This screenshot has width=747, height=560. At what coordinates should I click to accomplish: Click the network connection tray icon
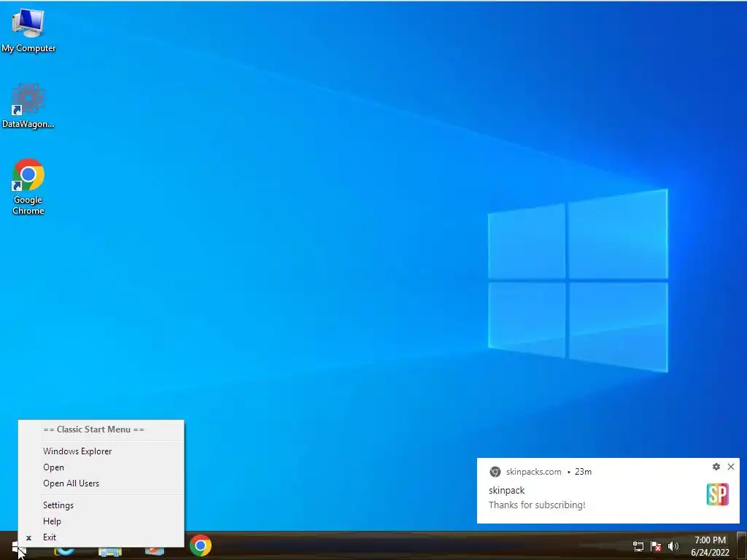[638, 546]
